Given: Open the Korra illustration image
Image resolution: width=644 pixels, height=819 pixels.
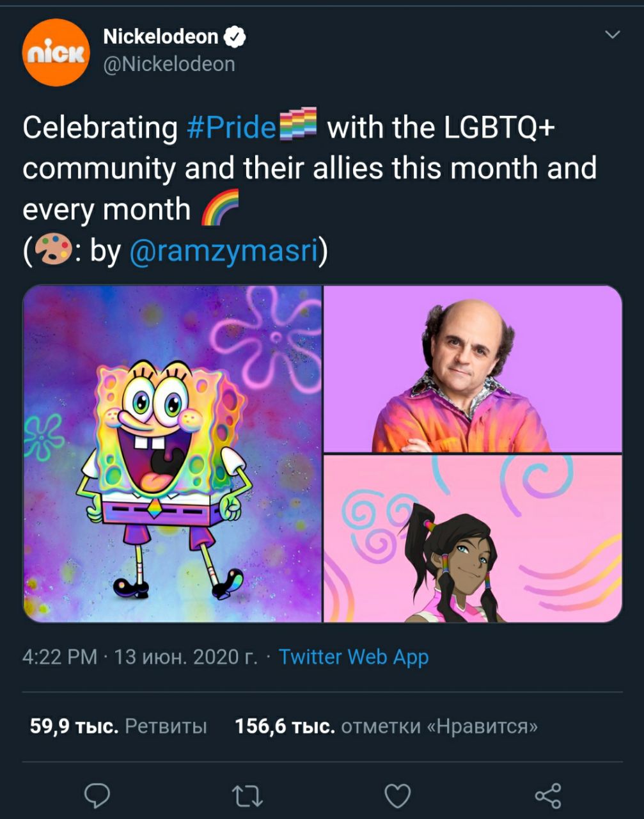Looking at the screenshot, I should 473,539.
